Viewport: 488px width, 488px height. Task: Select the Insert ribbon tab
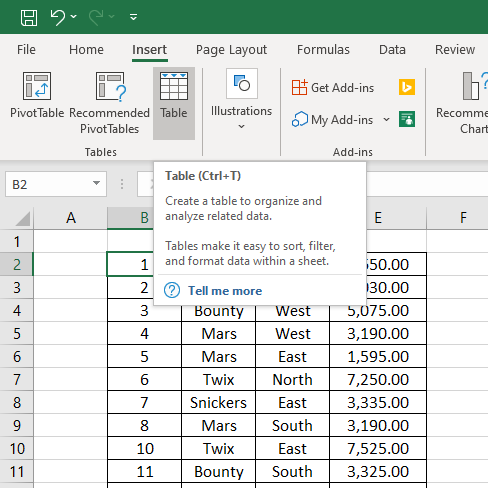149,50
